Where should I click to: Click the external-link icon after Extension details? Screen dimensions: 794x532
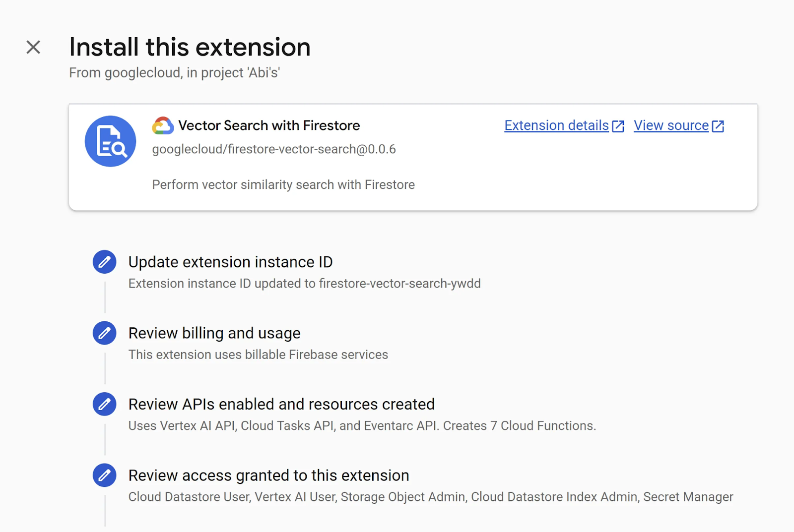pos(618,126)
